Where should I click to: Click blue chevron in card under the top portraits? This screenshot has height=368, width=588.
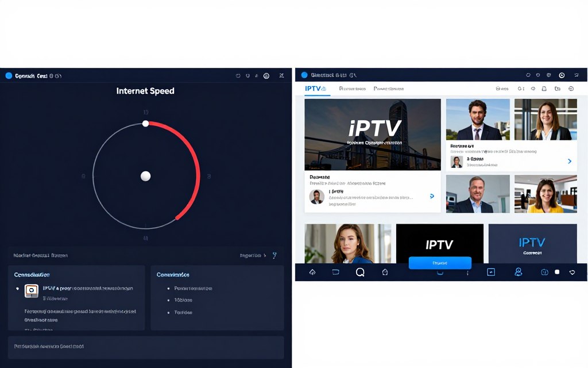(x=570, y=161)
